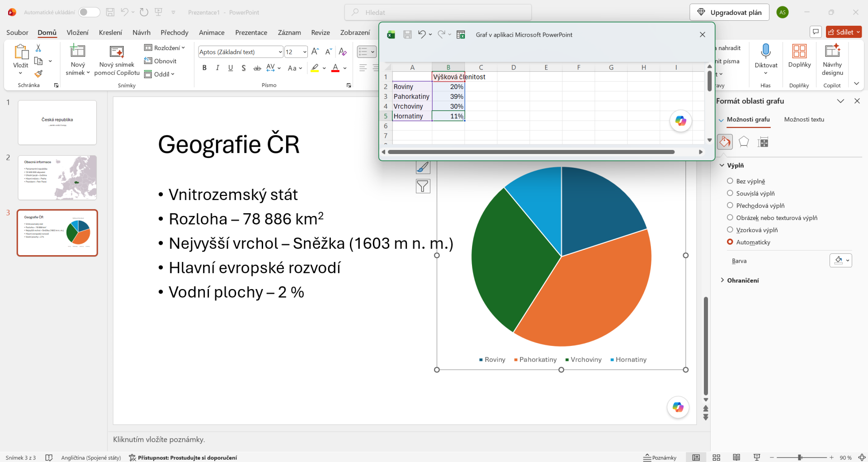
Task: Open the Vložení ribbon tab
Action: click(78, 33)
